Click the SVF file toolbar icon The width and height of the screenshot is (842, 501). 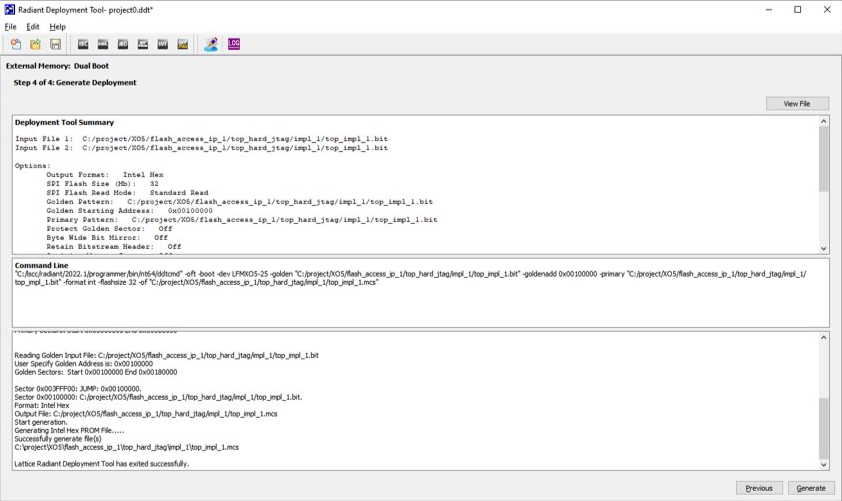click(163, 44)
